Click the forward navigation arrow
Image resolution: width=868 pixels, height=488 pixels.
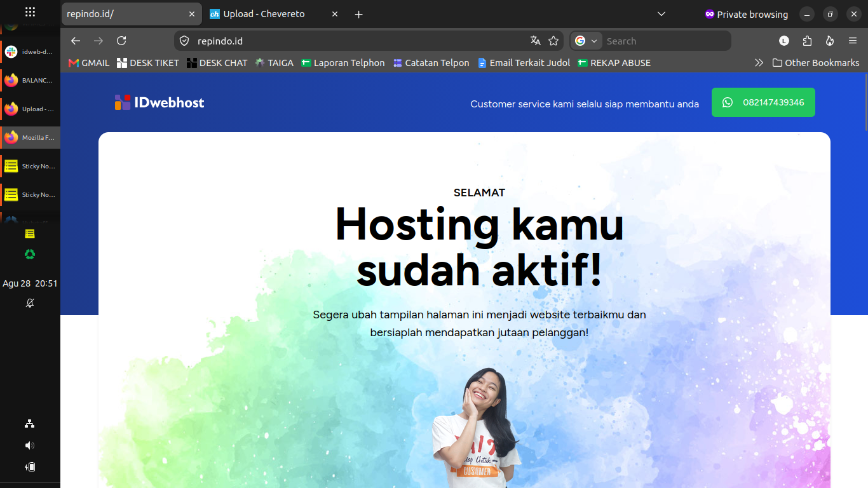[98, 41]
